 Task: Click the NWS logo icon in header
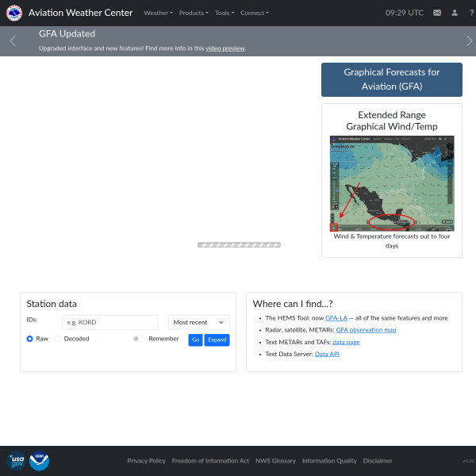(14, 13)
